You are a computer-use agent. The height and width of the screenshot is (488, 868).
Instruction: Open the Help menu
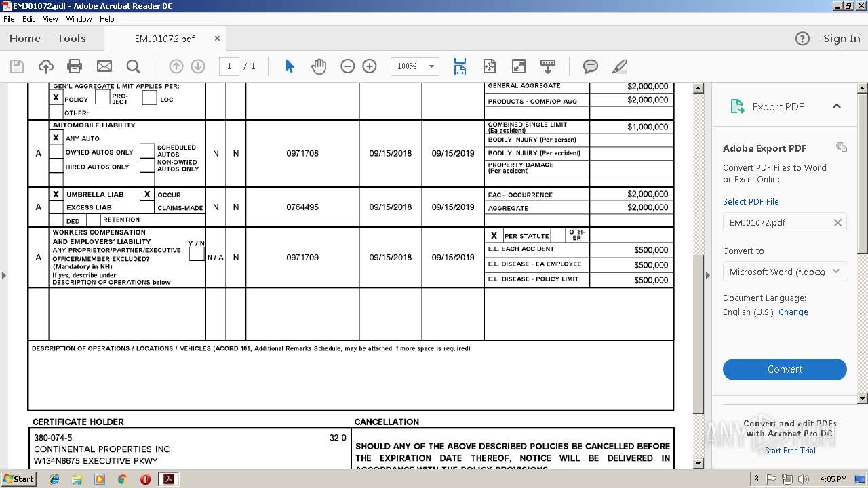tap(107, 19)
